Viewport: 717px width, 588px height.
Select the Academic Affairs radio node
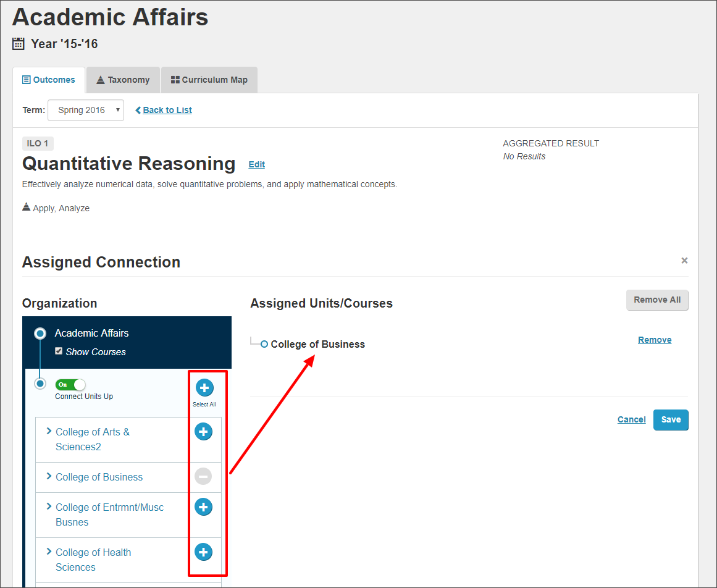(x=40, y=334)
